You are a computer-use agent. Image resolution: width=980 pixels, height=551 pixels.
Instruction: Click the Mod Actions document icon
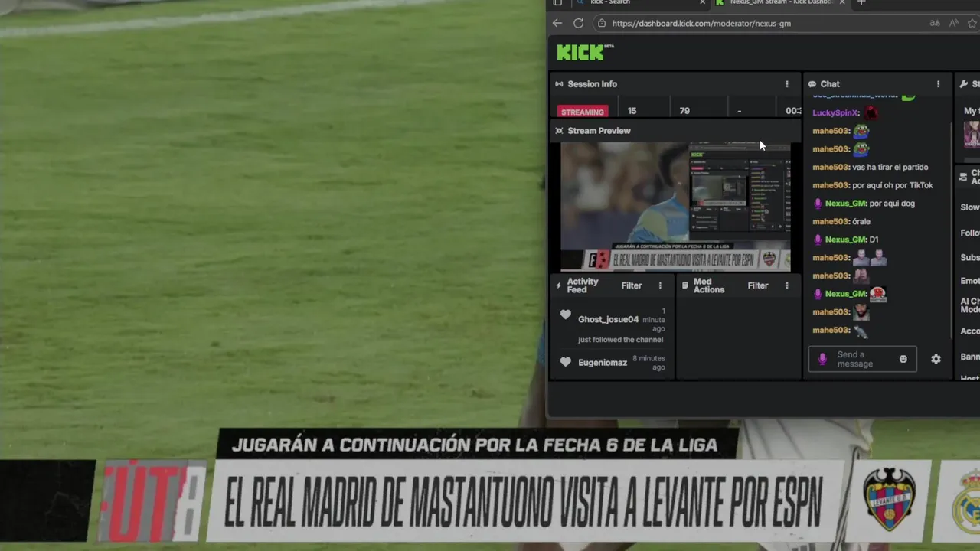[685, 285]
